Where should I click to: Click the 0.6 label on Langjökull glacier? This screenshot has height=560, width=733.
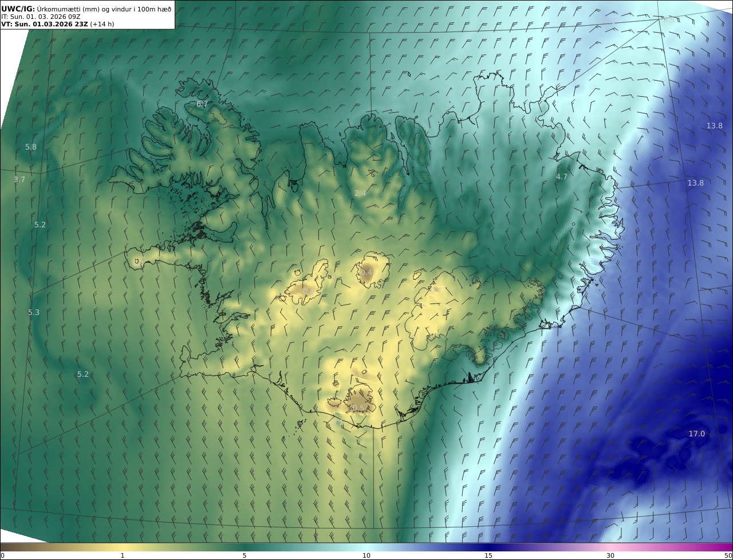point(308,291)
